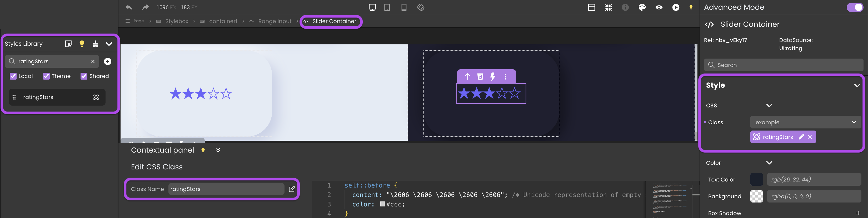Open the Stylebox breadcrumb
The image size is (868, 218).
[177, 21]
